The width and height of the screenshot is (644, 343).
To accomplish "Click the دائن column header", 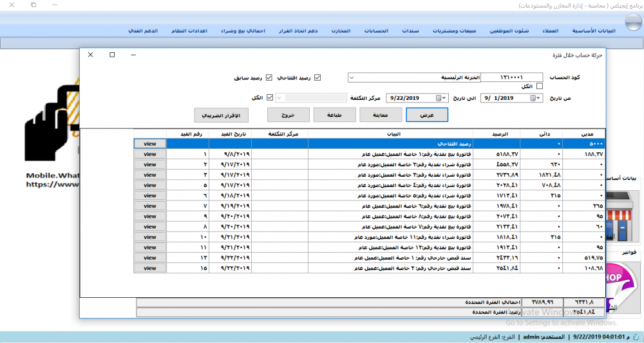I will (x=542, y=134).
